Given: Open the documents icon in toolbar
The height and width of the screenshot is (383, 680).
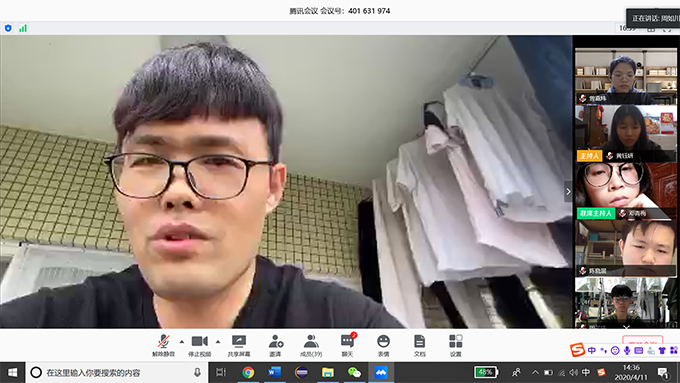Looking at the screenshot, I should tap(419, 346).
